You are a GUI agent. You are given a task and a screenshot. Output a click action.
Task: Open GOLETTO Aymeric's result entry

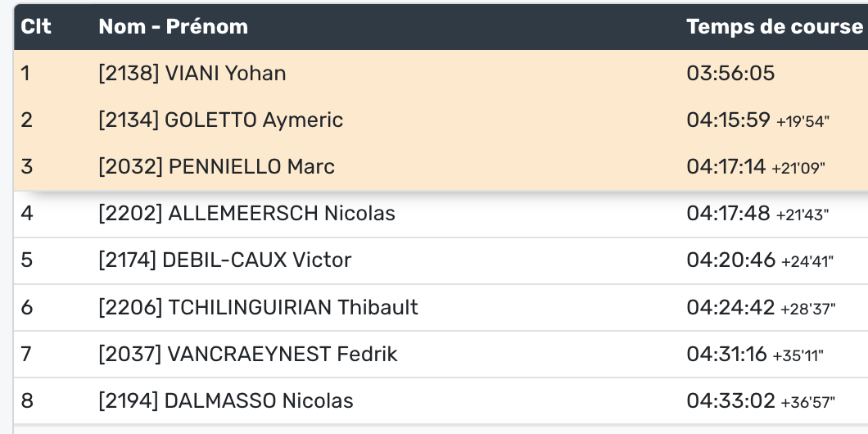click(x=220, y=120)
